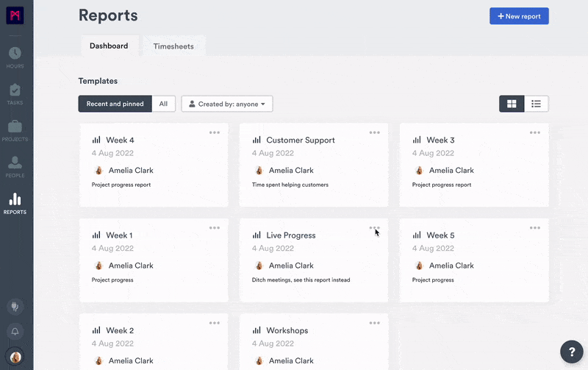Open Hours in the sidebar
Viewport: 588px width, 370px height.
pos(15,56)
